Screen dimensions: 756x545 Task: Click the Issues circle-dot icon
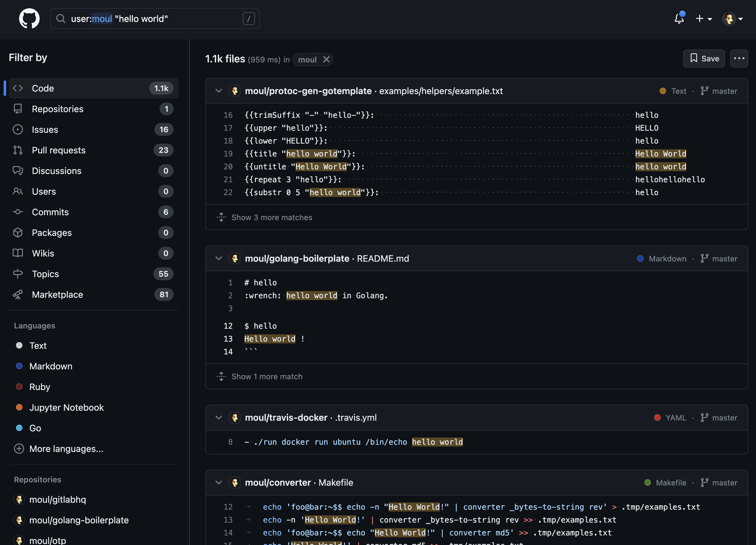(18, 129)
